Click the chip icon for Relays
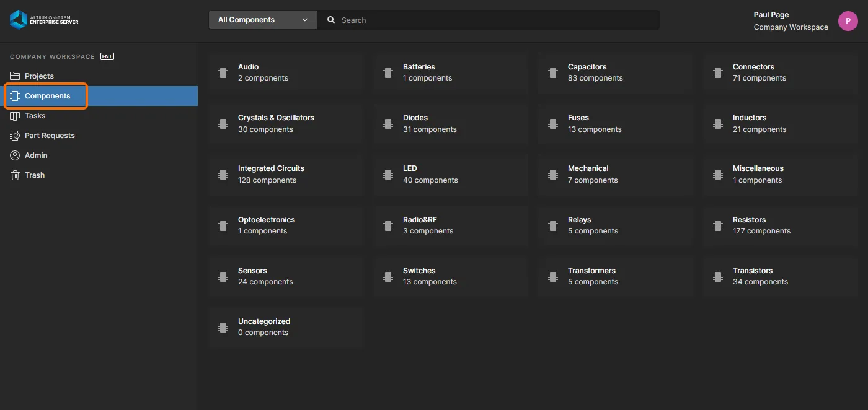This screenshot has width=868, height=410. pyautogui.click(x=553, y=225)
